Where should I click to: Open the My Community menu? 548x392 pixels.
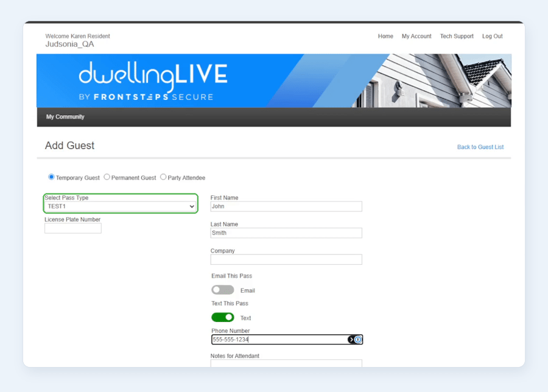click(65, 117)
